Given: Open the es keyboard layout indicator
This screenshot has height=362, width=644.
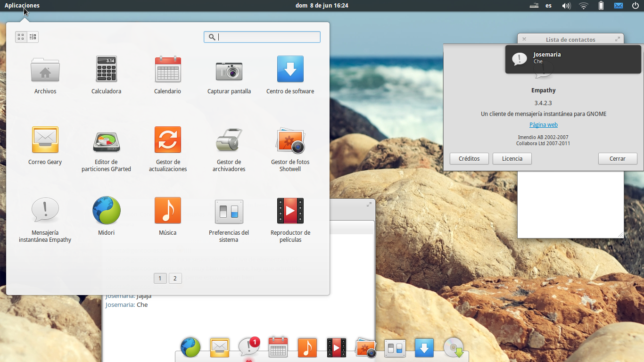Looking at the screenshot, I should point(549,6).
